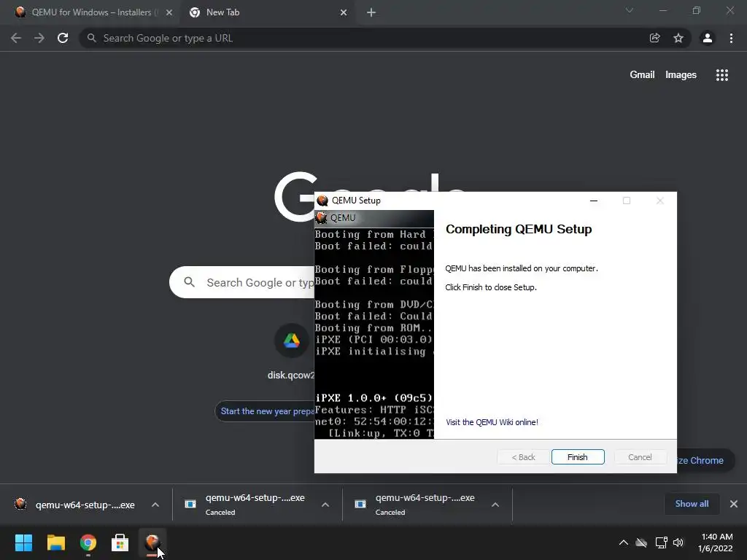
Task: Open the Google Images link
Action: [x=681, y=75]
